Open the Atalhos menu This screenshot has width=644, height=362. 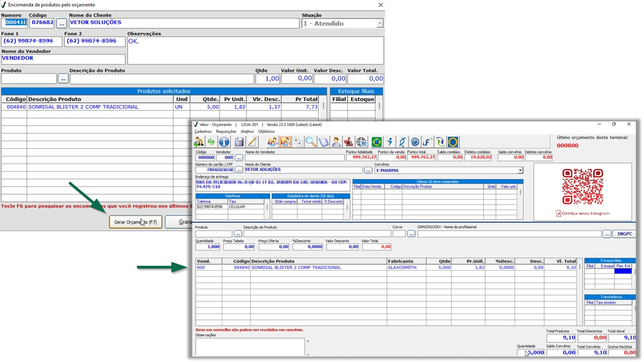pos(247,132)
